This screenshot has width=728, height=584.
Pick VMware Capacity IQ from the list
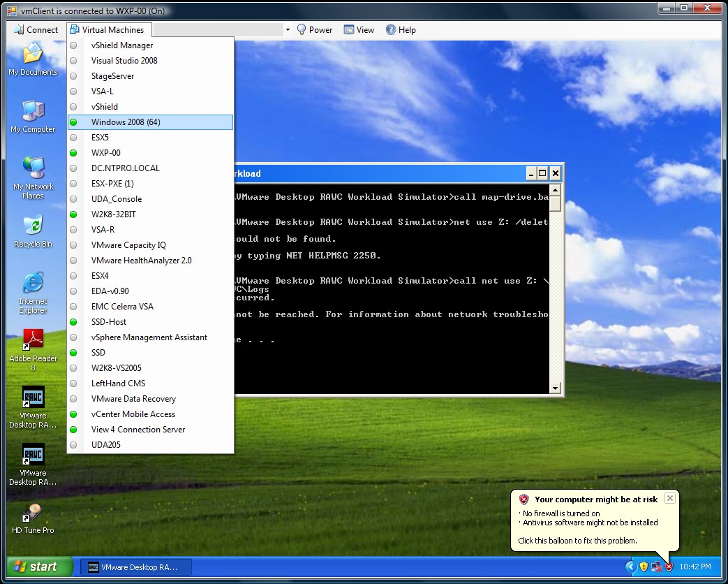click(x=151, y=244)
